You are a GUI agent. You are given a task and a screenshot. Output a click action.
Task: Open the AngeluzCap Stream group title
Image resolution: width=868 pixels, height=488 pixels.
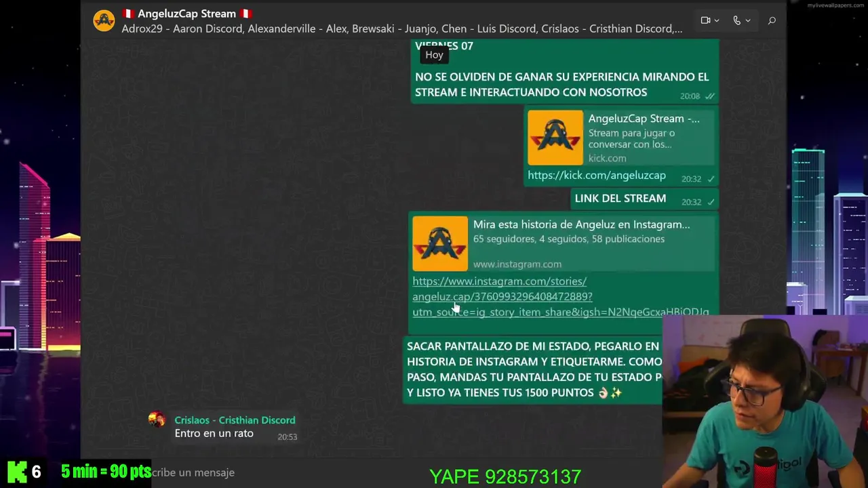pos(186,14)
